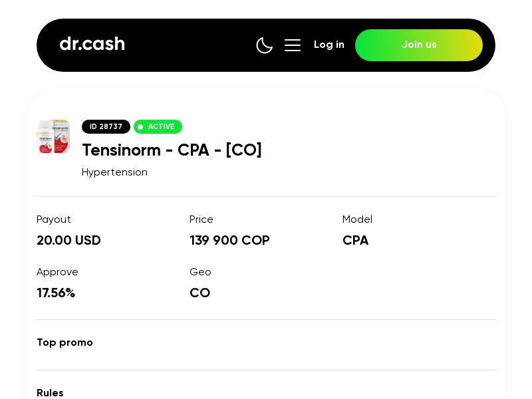Screen dimensions: 532x399
Task: Click the ID 28737 badge
Action: (x=106, y=126)
